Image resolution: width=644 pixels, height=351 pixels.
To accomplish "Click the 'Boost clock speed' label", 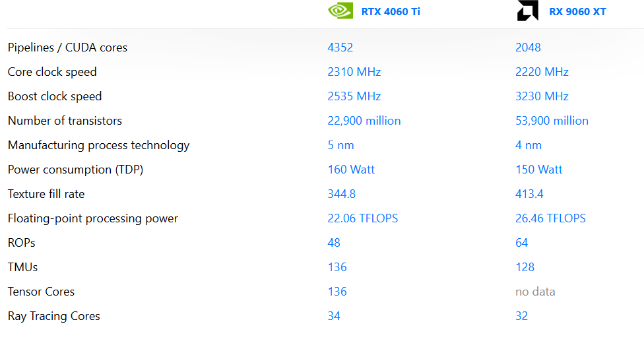I will coord(55,96).
